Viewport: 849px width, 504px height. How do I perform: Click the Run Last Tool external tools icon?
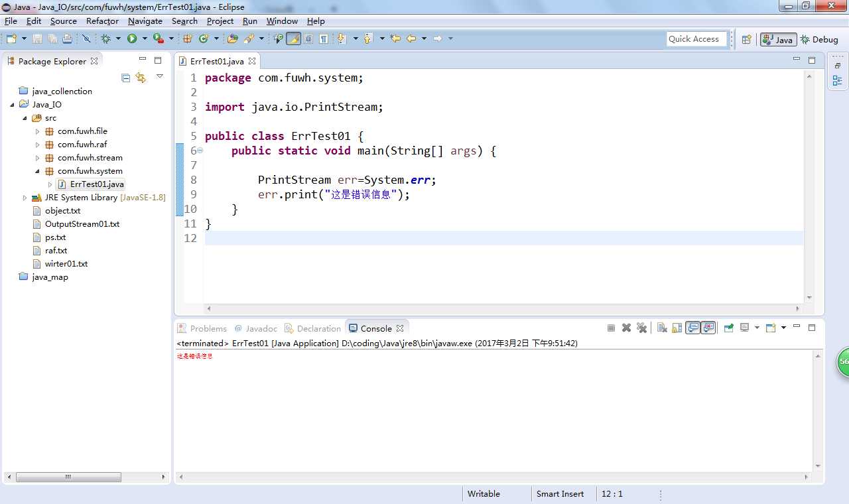tap(158, 38)
